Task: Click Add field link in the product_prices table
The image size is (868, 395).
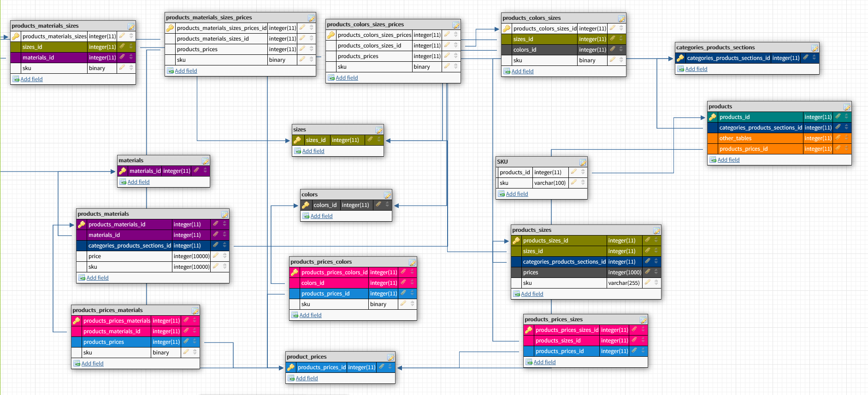Action: pos(307,378)
